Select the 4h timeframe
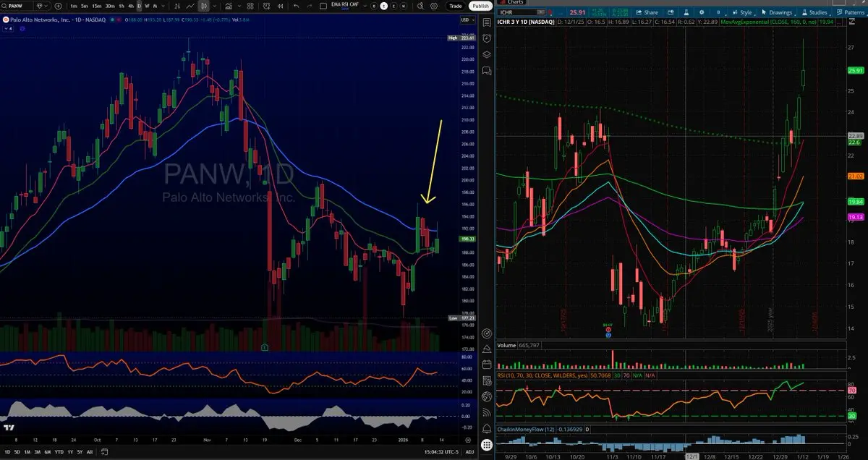This screenshot has height=460, width=868. point(131,6)
